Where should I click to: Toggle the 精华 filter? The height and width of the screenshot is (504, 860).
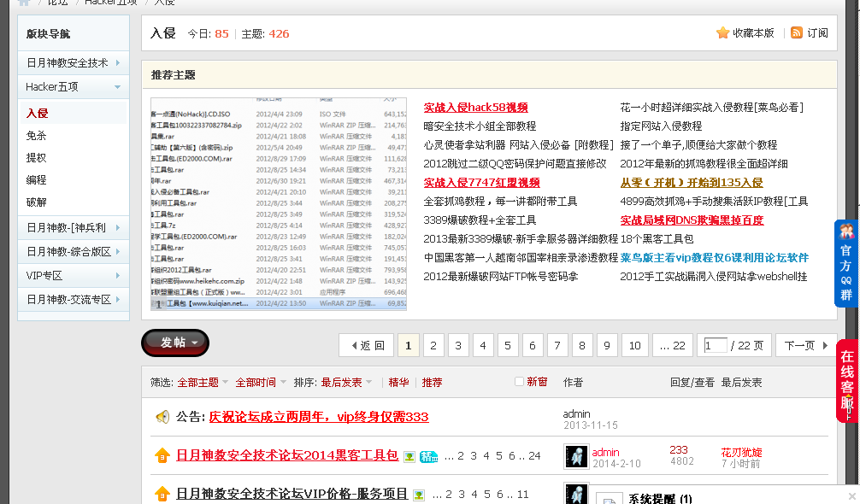point(398,382)
